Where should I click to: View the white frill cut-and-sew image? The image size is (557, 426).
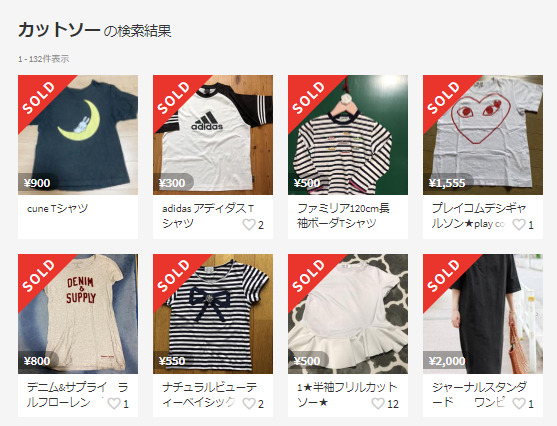tap(348, 314)
